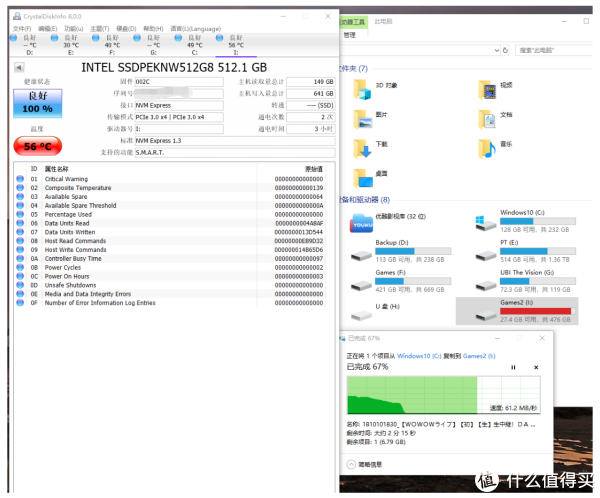This screenshot has height=498, width=600.
Task: Click the 原始值 raw value column header
Action: point(314,169)
